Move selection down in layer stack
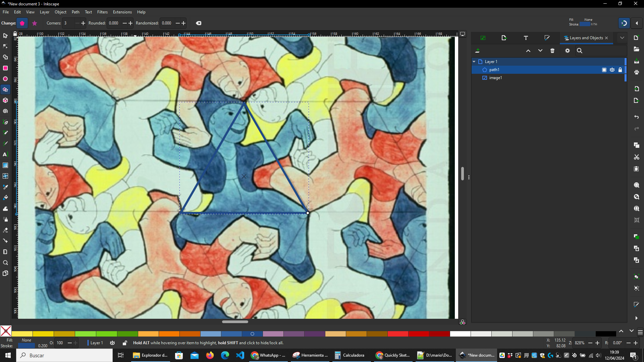Viewport: 644px width, 362px height. (540, 51)
